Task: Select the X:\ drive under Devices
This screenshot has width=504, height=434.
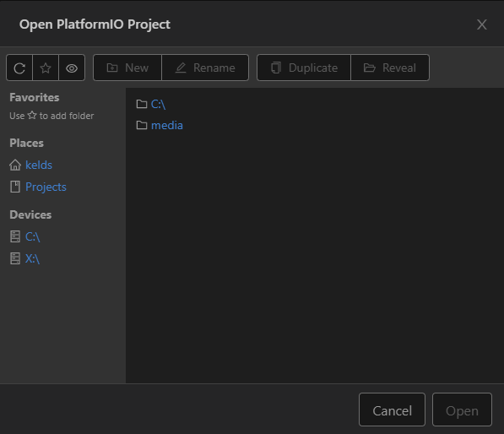Action: pyautogui.click(x=32, y=258)
